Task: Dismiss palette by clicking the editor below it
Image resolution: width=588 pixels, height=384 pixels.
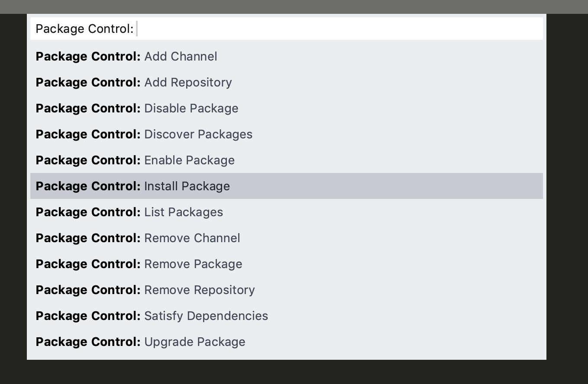Action: point(286,372)
